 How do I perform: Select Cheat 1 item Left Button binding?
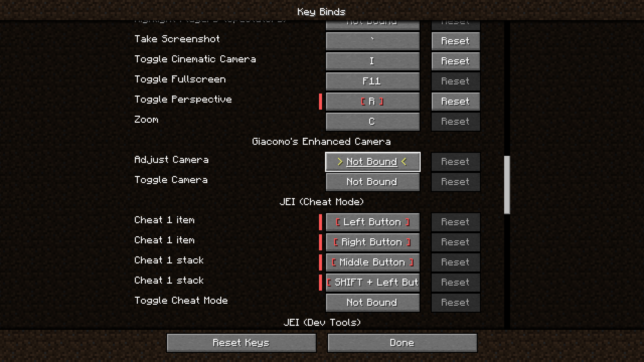click(372, 222)
